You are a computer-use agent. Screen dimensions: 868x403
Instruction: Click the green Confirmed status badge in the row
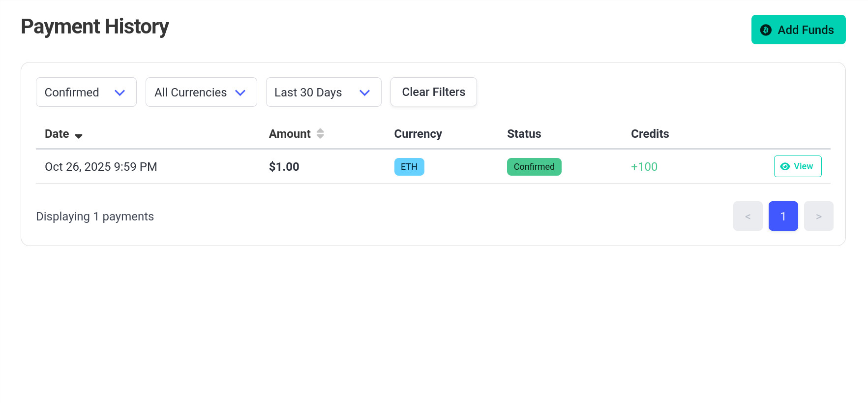point(534,167)
